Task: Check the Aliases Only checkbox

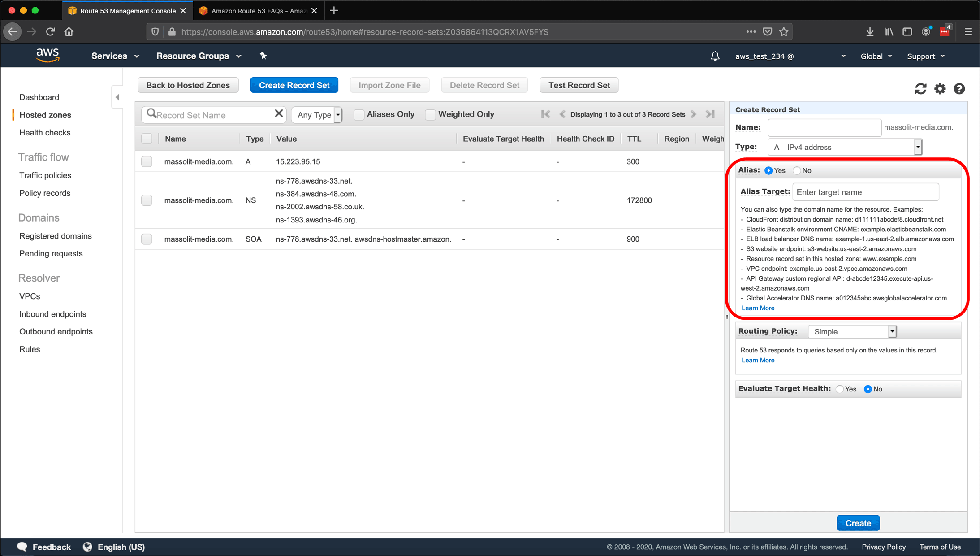Action: click(358, 114)
